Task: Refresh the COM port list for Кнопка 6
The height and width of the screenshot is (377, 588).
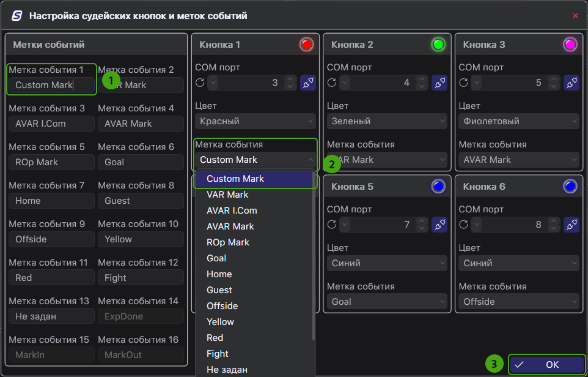Action: click(x=464, y=225)
